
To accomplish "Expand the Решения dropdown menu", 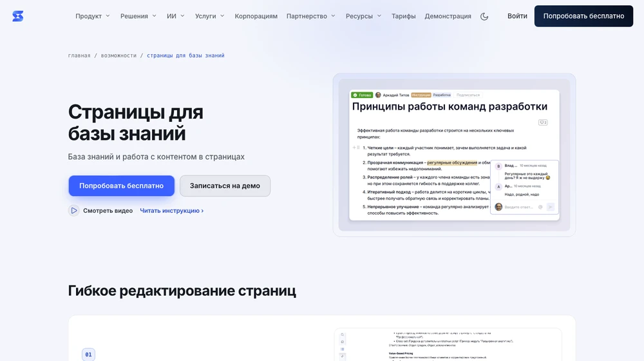I will click(x=138, y=16).
